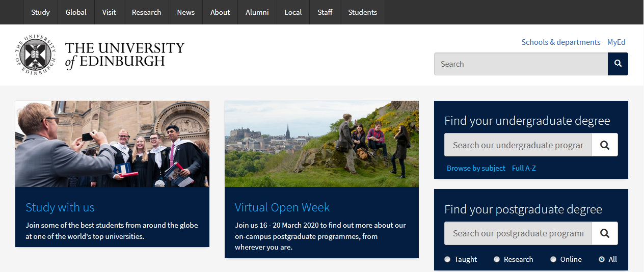644x272 pixels.
Task: Open the Research top navigation item
Action: pos(146,12)
